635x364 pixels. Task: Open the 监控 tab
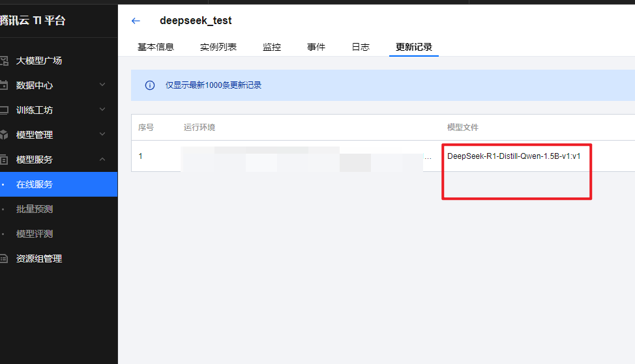point(272,48)
